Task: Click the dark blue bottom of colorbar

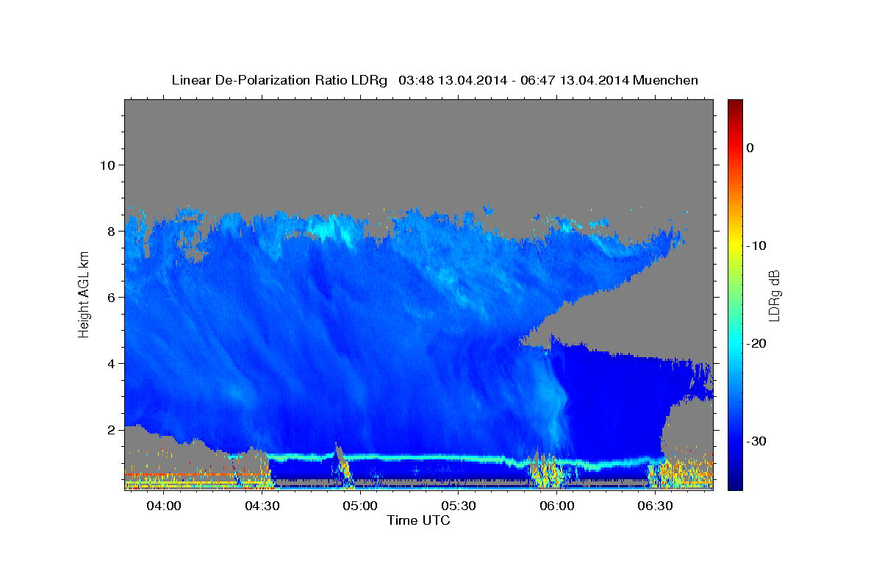Action: coord(735,484)
